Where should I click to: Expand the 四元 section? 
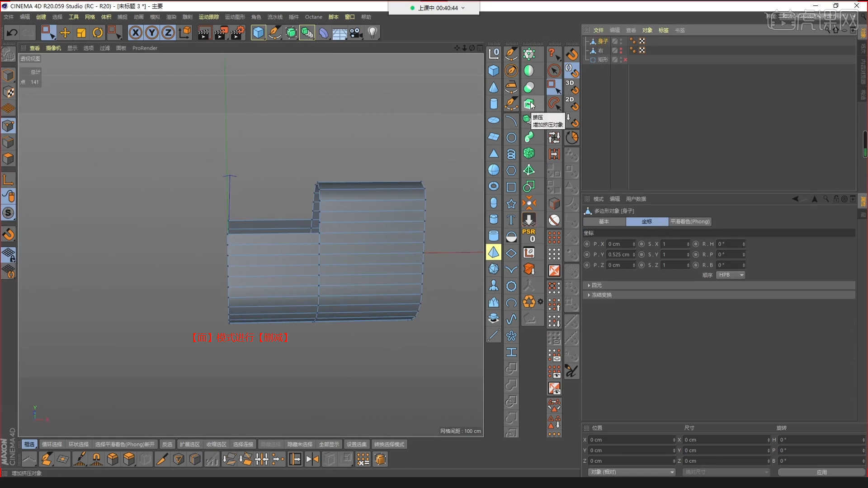[719, 286]
